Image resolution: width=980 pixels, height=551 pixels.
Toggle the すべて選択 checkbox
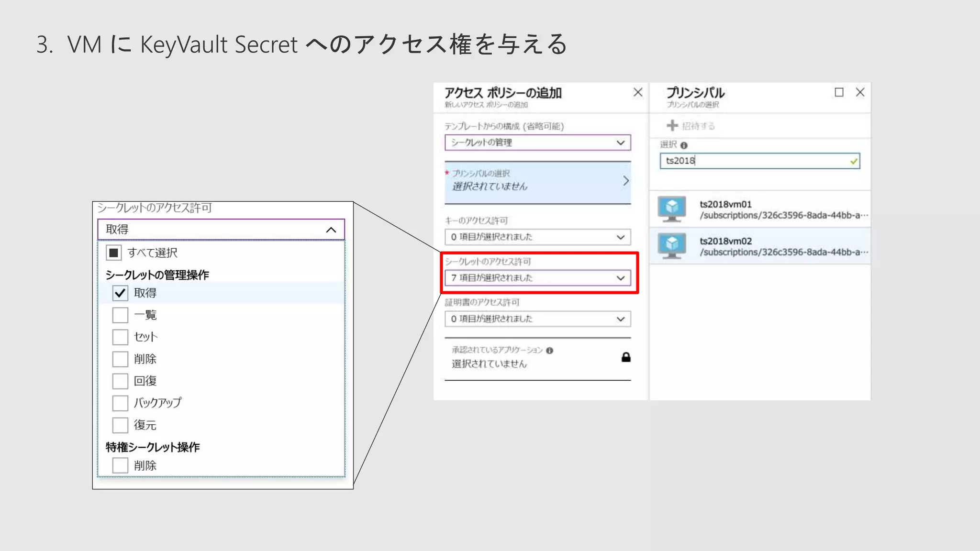(114, 253)
